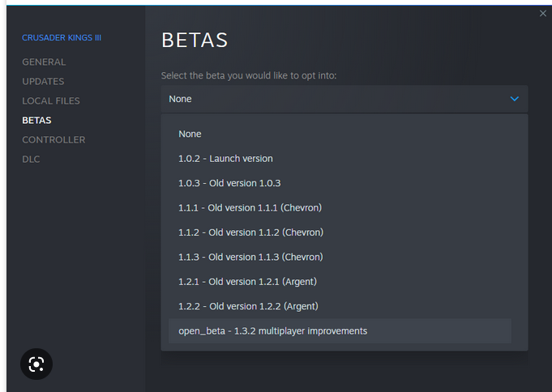This screenshot has height=392, width=552.
Task: Opt into open_beta 1.3.2 multiplayer improvements
Action: click(x=272, y=331)
